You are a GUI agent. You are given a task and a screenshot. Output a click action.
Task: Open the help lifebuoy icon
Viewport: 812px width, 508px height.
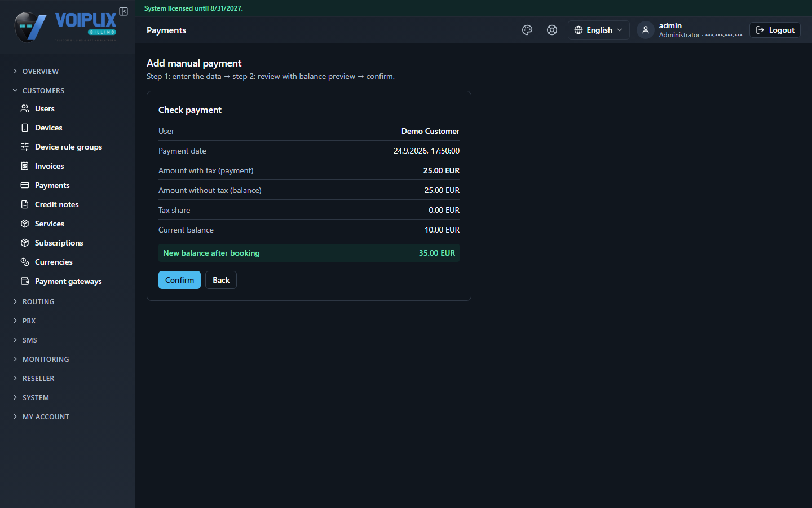pos(552,30)
